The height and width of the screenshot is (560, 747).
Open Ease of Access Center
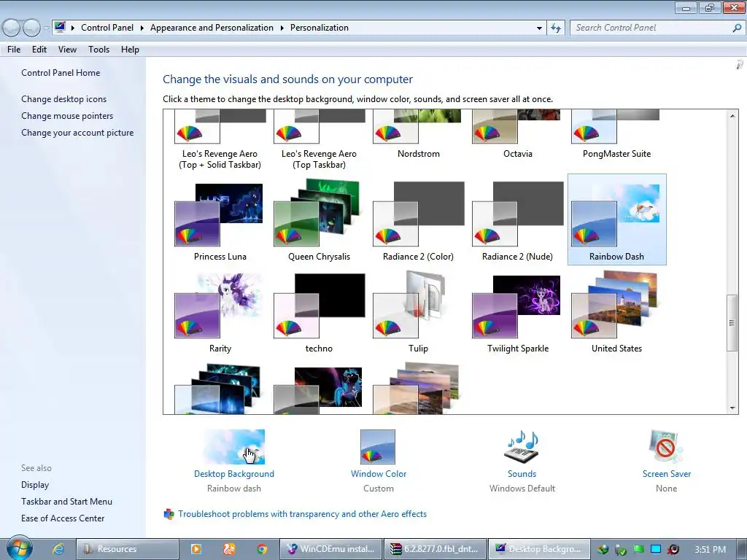[x=63, y=518]
